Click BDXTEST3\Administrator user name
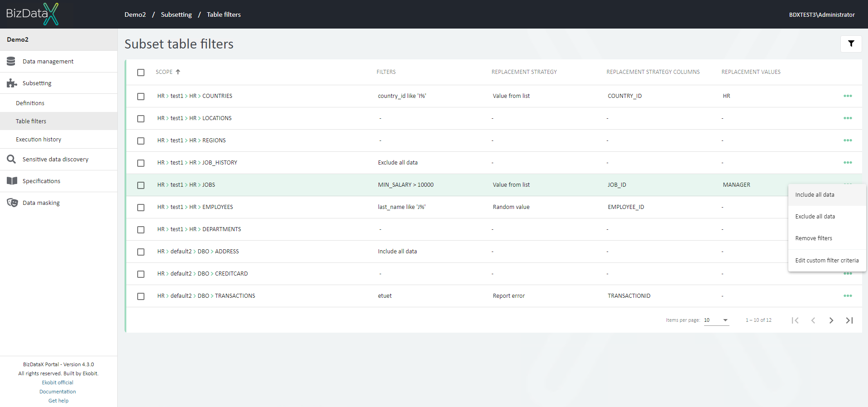The image size is (868, 407). pyautogui.click(x=822, y=15)
